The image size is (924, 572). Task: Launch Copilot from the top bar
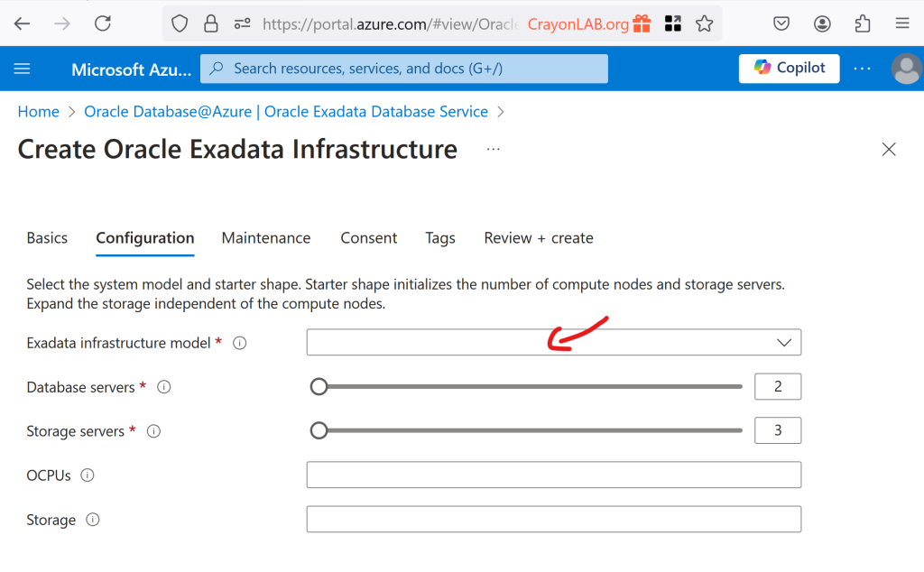(x=790, y=69)
